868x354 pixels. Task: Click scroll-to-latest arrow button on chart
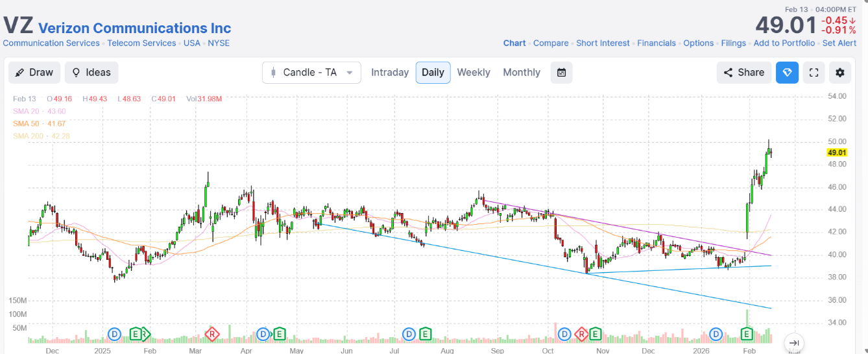point(794,343)
